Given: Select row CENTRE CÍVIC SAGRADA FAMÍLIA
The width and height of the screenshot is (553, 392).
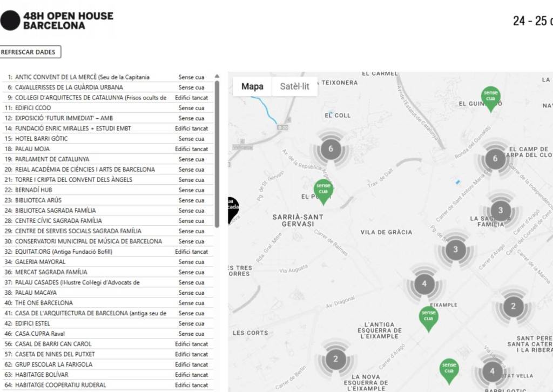Looking at the screenshot, I should pos(108,221).
